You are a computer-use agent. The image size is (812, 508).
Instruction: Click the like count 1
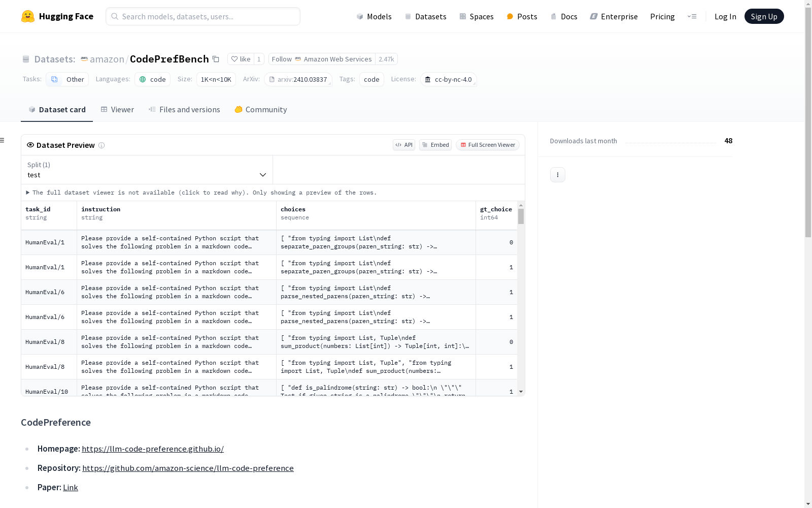[259, 59]
